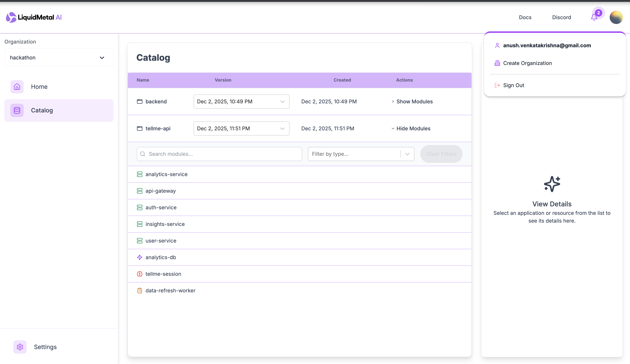The height and width of the screenshot is (364, 630).
Task: Select Create Organization menu item
Action: point(527,63)
